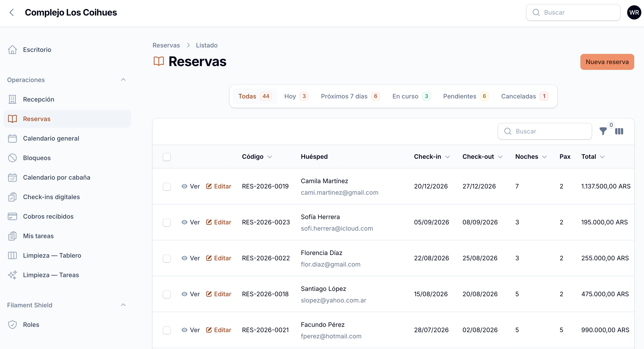Click the Nueva reserva button
644x349 pixels.
607,62
